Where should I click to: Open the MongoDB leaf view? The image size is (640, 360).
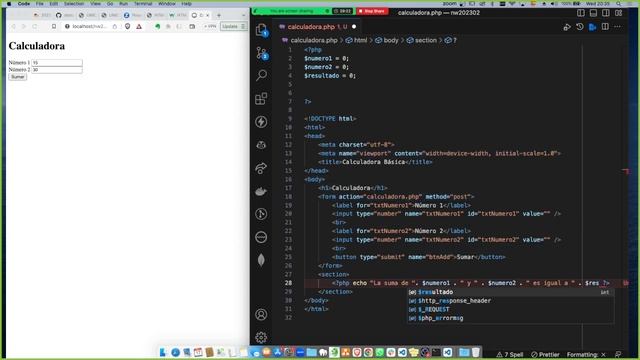tap(261, 260)
